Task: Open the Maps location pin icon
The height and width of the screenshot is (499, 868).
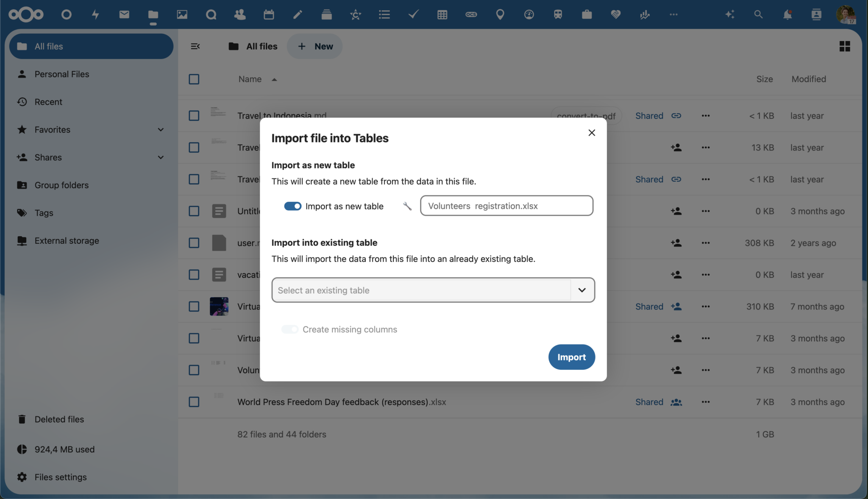Action: [500, 14]
